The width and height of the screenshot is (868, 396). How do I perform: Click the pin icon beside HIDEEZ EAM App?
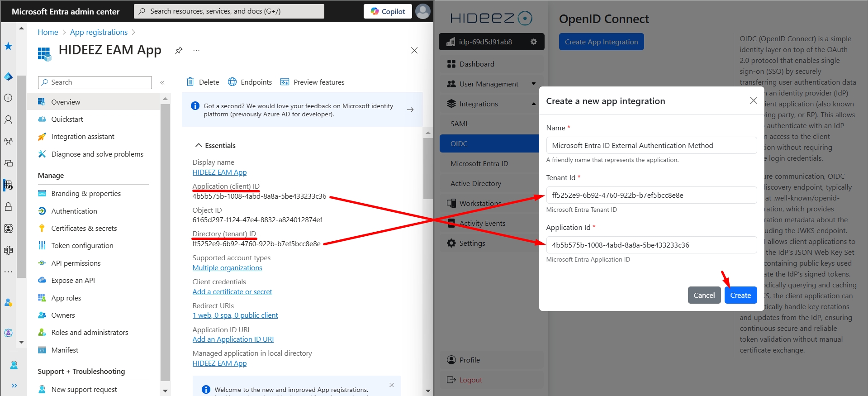click(179, 50)
